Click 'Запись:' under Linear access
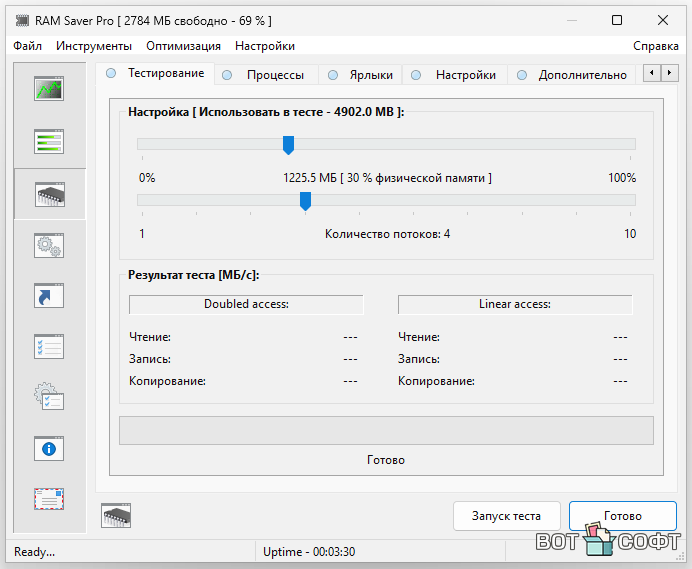Screen dimensions: 692x569 pos(418,359)
